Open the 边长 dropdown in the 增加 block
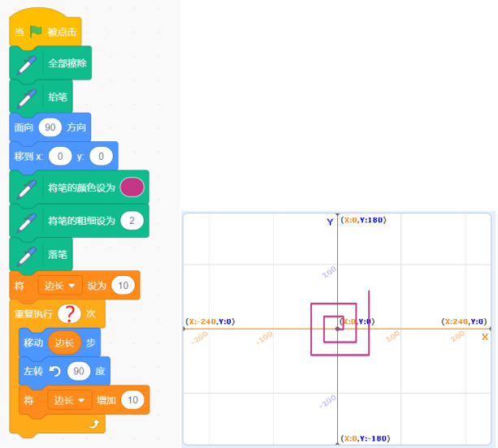498x448 pixels. [70, 400]
